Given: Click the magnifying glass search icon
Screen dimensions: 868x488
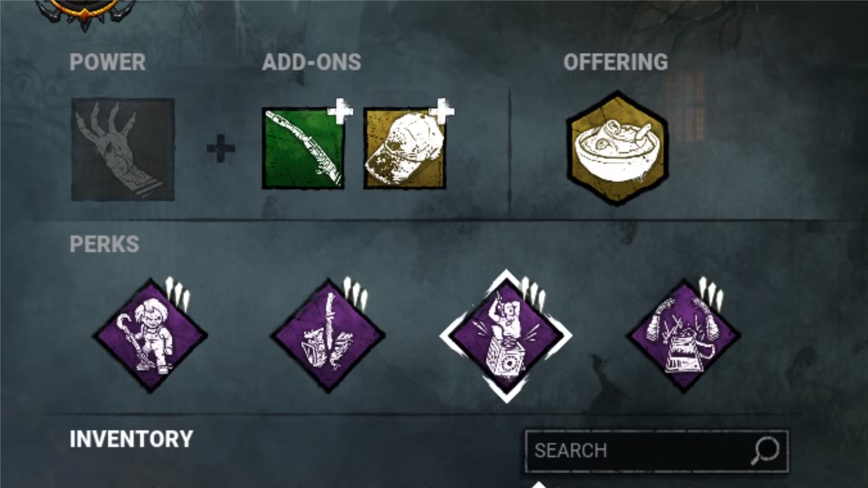Looking at the screenshot, I should [765, 450].
